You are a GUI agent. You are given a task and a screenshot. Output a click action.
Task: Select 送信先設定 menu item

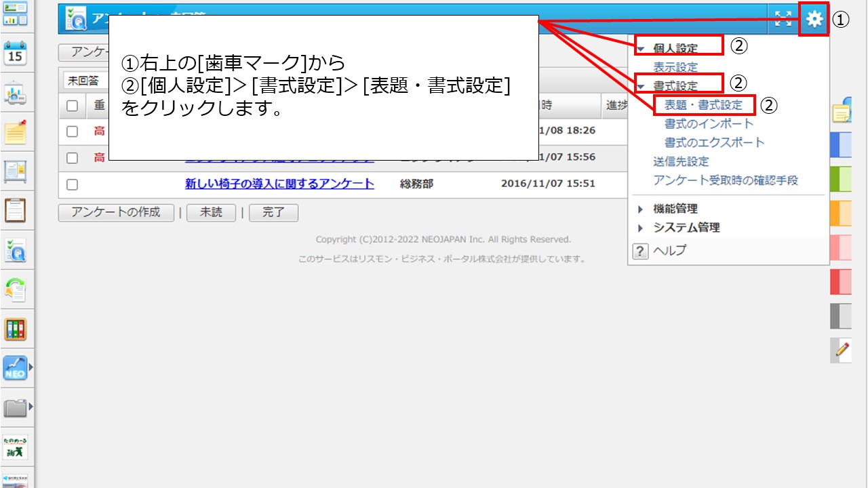click(681, 162)
